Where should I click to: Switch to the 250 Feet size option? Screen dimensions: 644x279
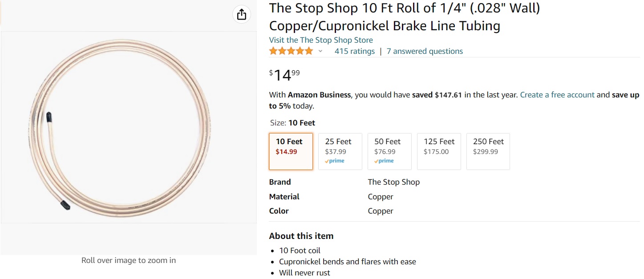click(x=488, y=151)
